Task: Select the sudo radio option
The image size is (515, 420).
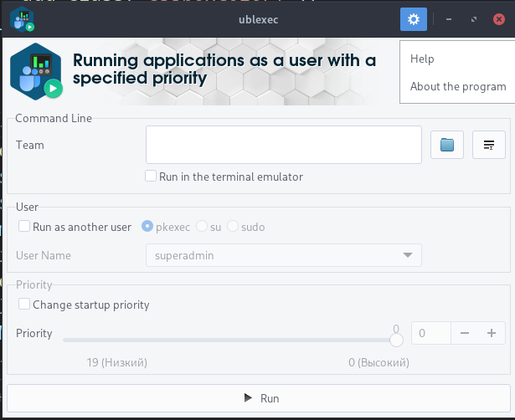Action: [233, 226]
